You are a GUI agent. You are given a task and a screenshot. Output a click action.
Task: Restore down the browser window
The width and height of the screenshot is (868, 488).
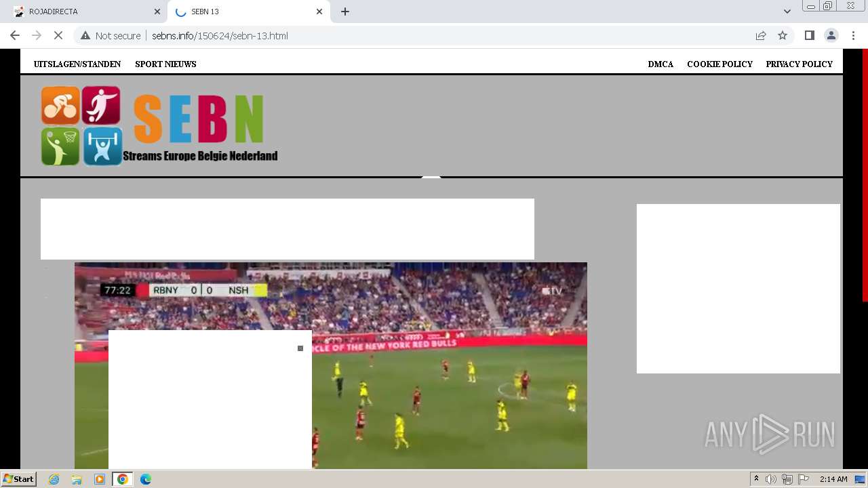[x=828, y=6]
